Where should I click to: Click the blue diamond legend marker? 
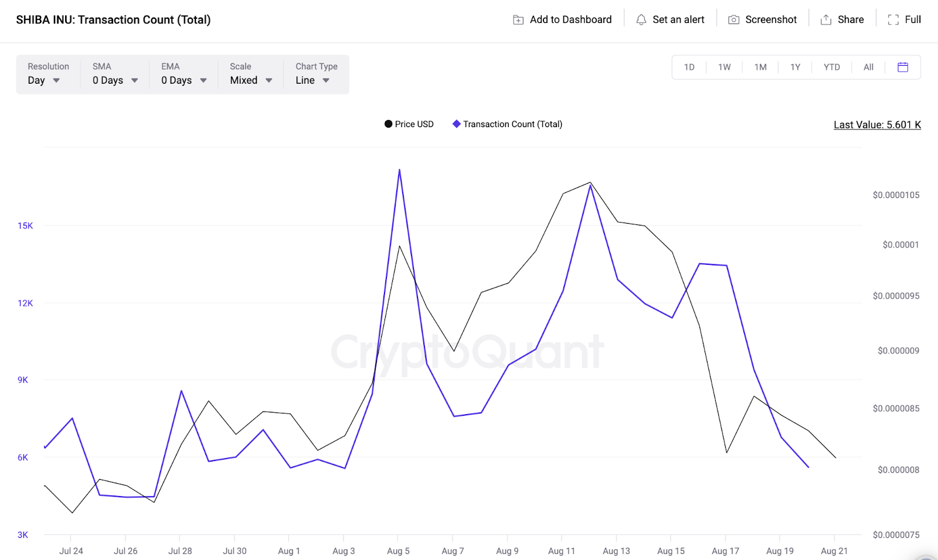pos(457,124)
